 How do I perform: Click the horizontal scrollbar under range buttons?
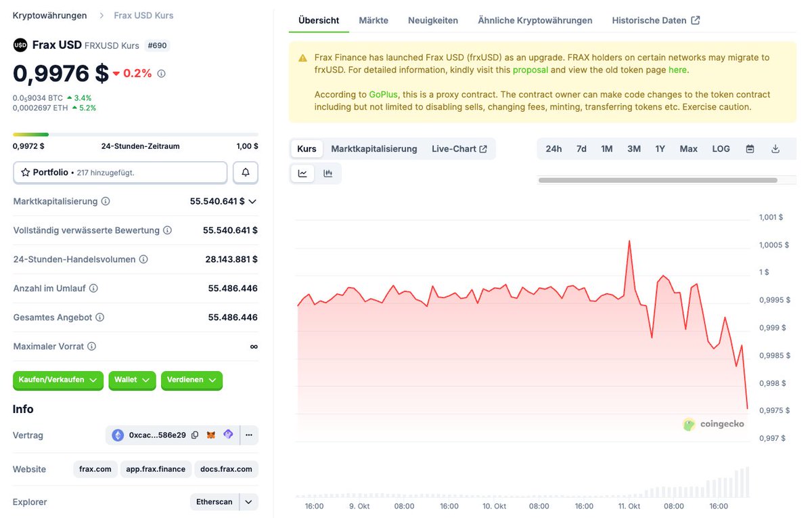click(x=658, y=180)
